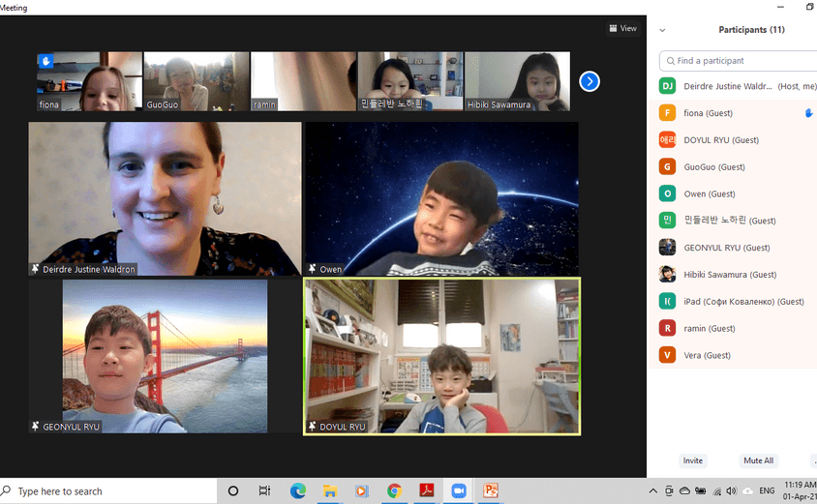Click the next page arrow in thumbnail strip
Viewport: 817px width, 504px height.
coord(590,82)
